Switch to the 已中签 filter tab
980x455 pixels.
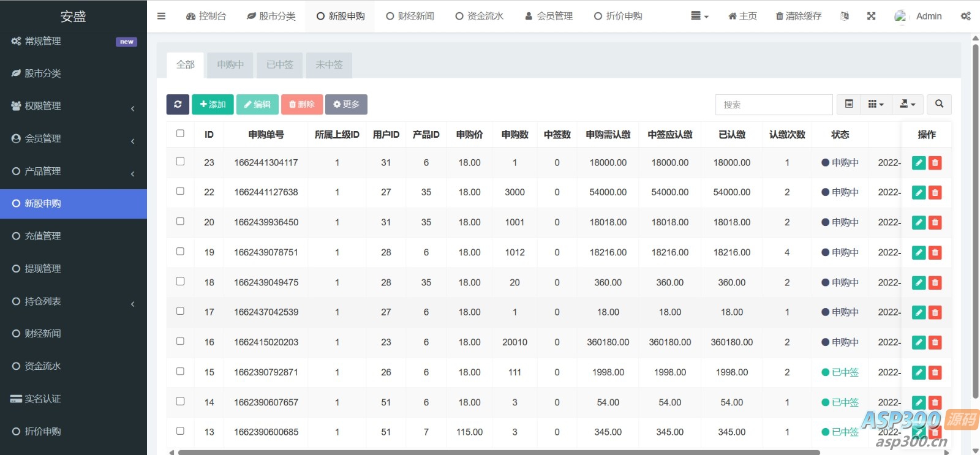coord(280,65)
